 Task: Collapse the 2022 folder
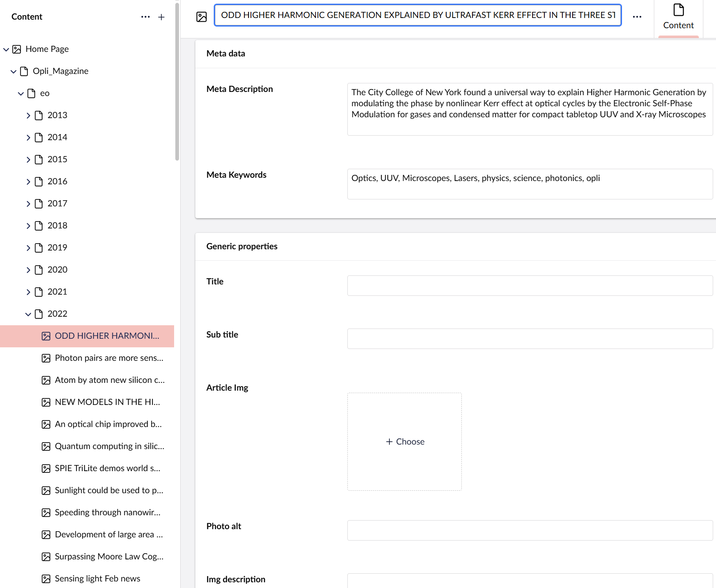pos(28,314)
